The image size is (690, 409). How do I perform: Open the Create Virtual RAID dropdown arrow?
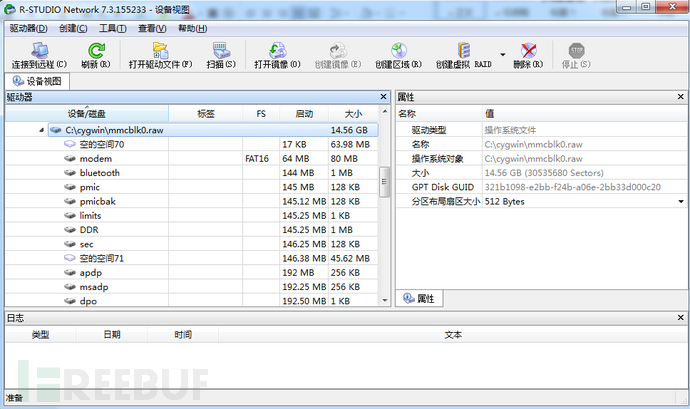click(503, 55)
